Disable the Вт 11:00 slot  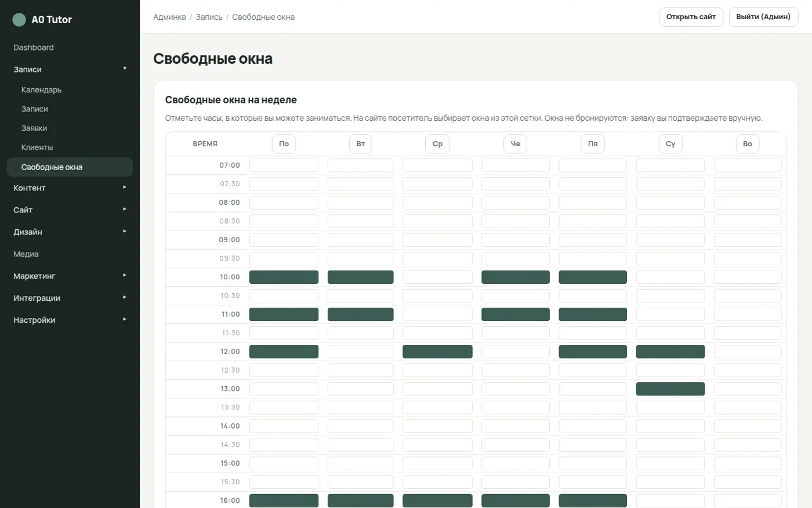pyautogui.click(x=361, y=314)
